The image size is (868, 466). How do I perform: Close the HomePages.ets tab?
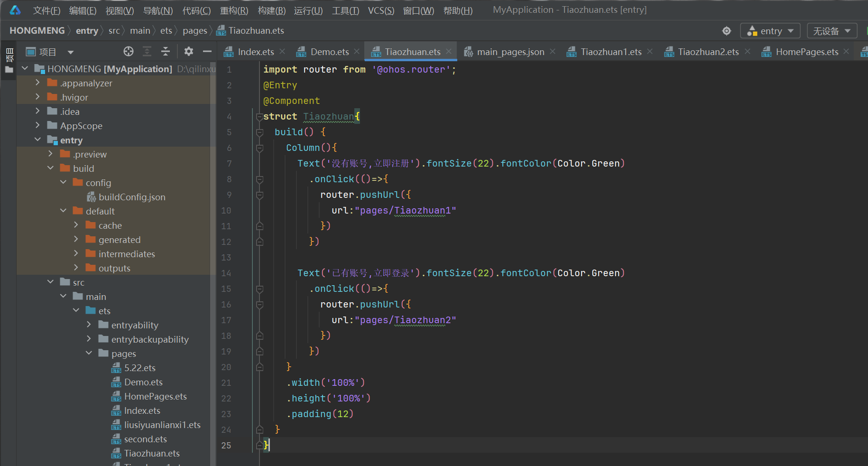[846, 51]
